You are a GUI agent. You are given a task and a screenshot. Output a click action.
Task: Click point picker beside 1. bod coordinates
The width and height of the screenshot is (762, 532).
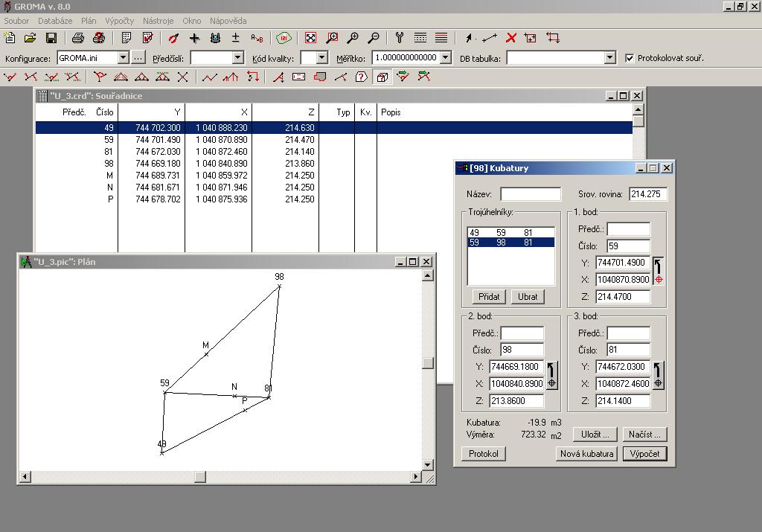click(658, 271)
